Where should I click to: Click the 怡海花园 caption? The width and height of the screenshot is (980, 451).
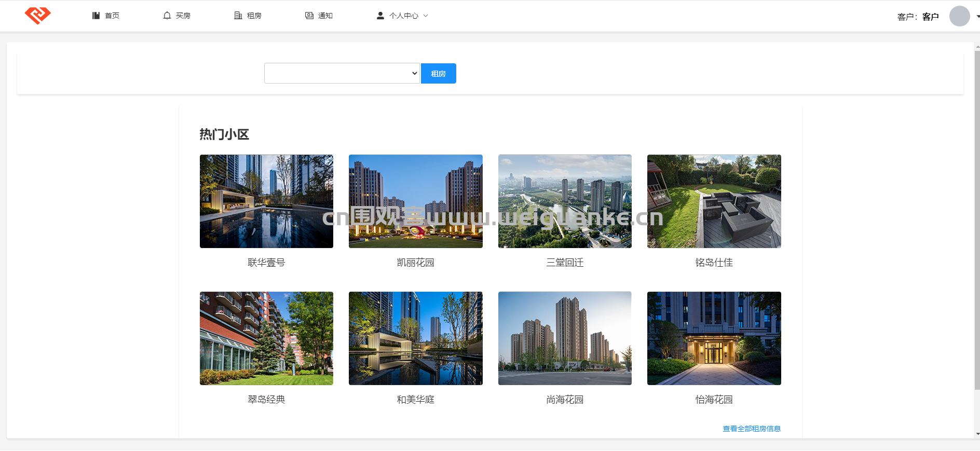click(714, 400)
